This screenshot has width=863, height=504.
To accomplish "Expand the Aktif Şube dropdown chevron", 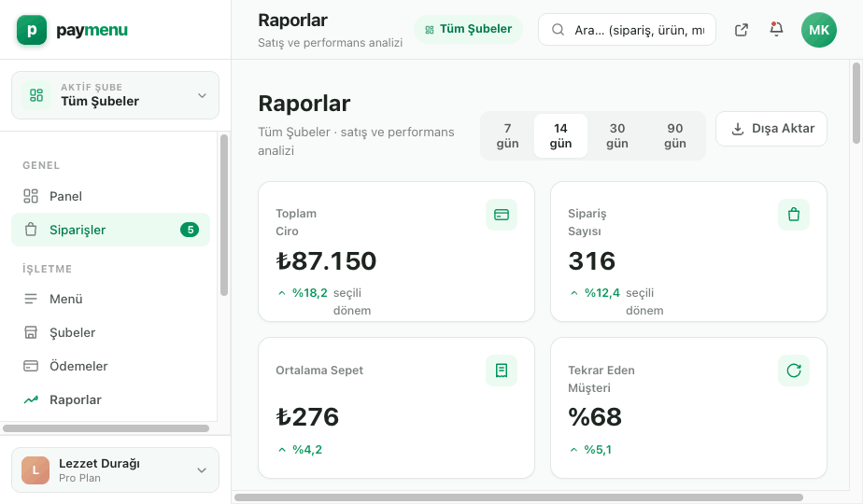I will point(202,96).
